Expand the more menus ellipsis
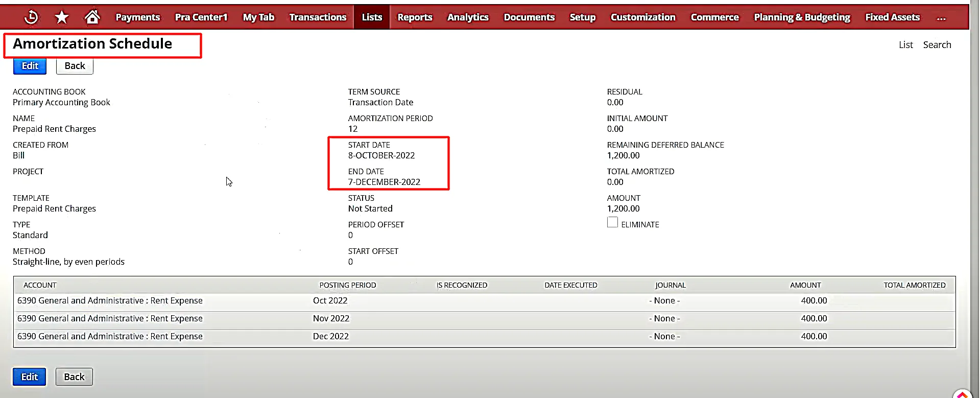Viewport: 980px width, 398px height. click(x=941, y=18)
